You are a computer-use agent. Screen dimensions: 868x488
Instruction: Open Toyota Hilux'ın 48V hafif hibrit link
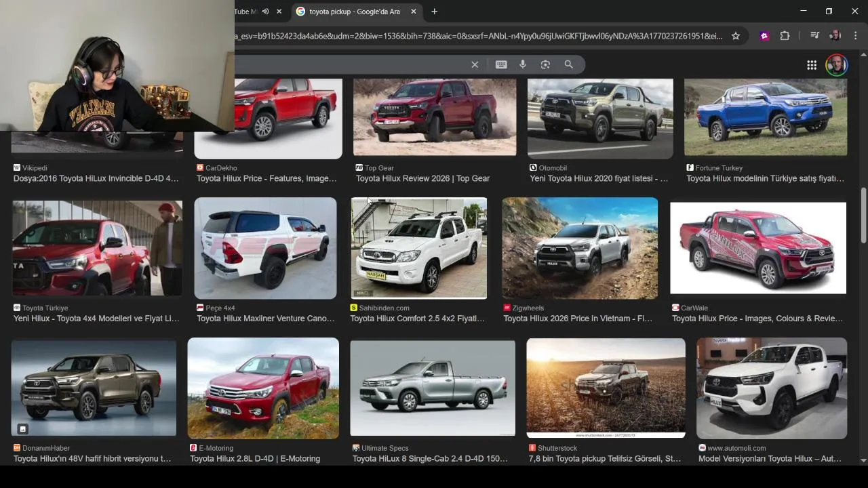tap(92, 459)
